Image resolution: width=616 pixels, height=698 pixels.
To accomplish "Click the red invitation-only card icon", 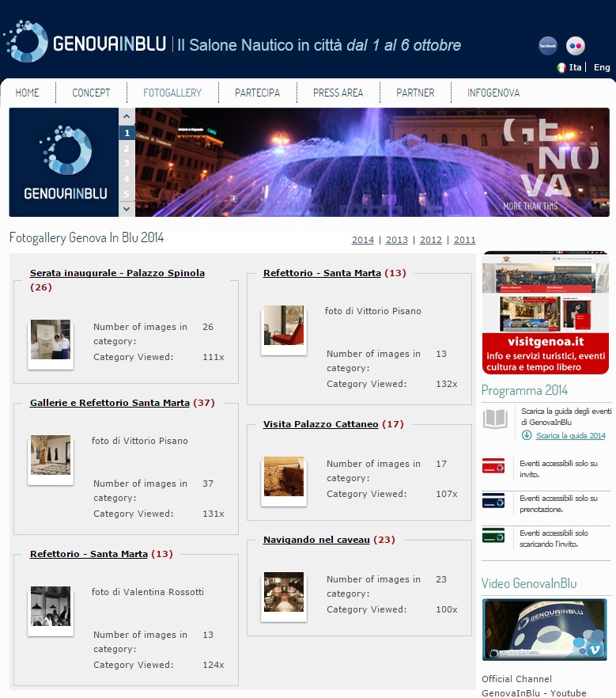I will (493, 465).
